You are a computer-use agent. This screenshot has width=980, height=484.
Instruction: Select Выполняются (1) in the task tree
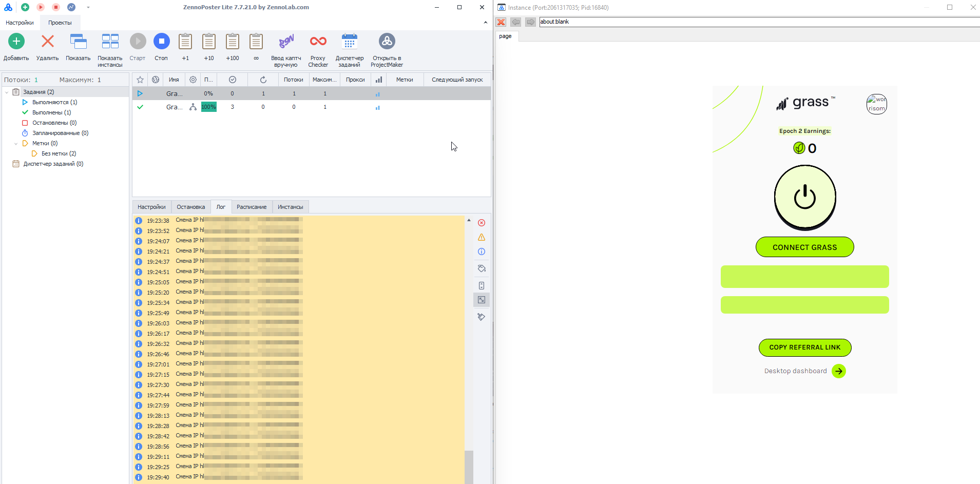[x=54, y=102]
